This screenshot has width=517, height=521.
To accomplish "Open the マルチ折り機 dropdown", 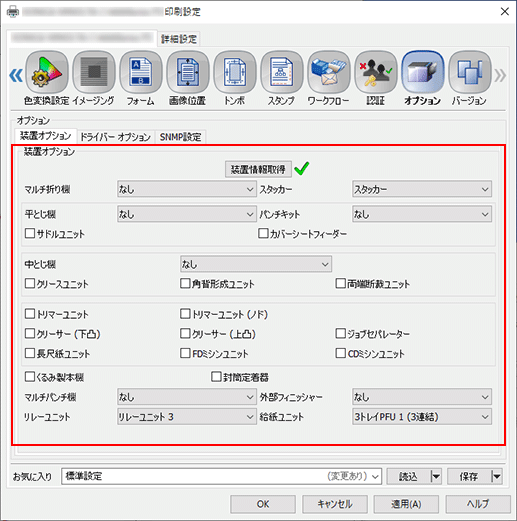I will pos(187,189).
